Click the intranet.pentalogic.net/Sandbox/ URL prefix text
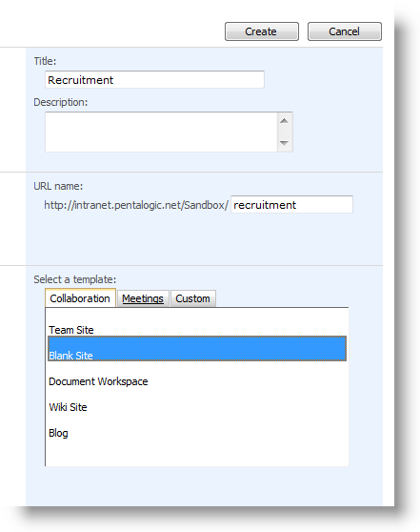 click(x=136, y=205)
